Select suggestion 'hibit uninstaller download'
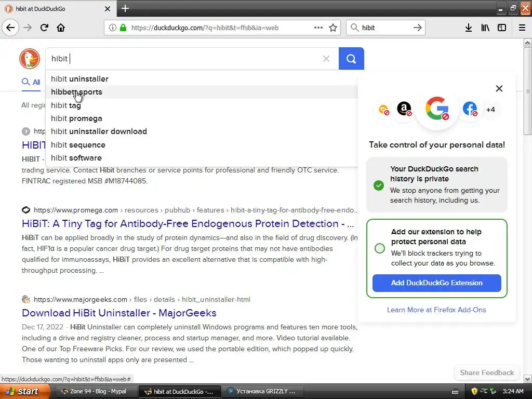The width and height of the screenshot is (532, 399). [202, 131]
